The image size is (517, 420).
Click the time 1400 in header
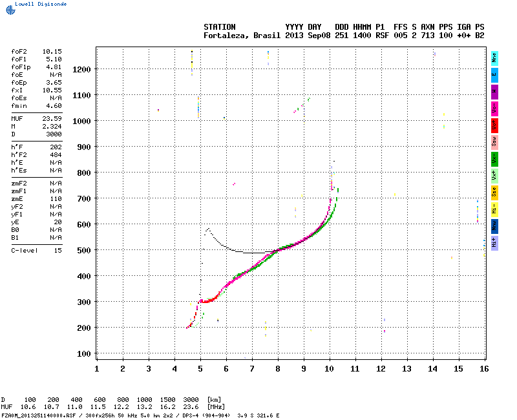[362, 36]
